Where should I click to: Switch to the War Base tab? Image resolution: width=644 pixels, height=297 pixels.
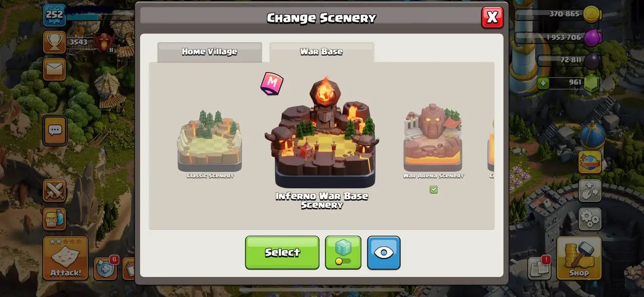coord(321,52)
